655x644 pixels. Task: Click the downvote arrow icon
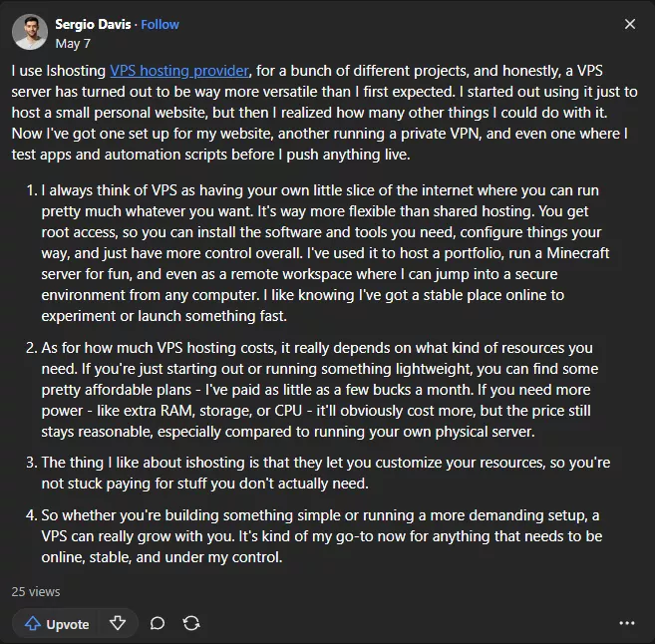click(x=118, y=623)
